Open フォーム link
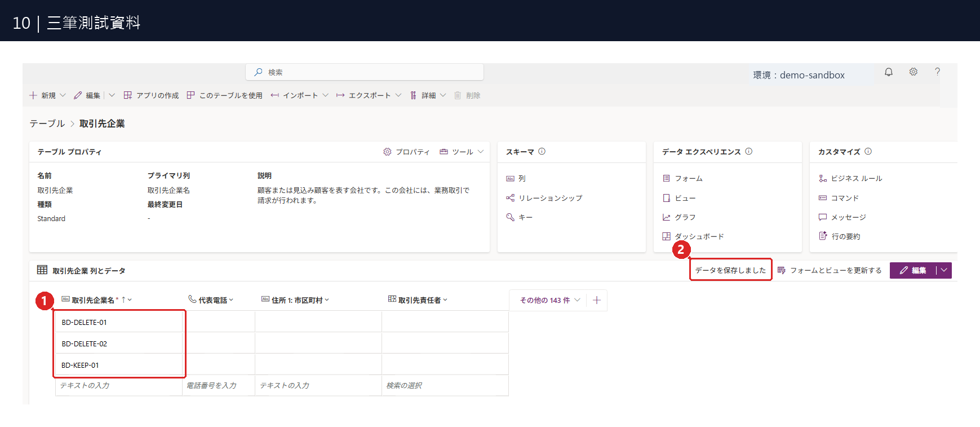The height and width of the screenshot is (427, 980). [x=682, y=178]
